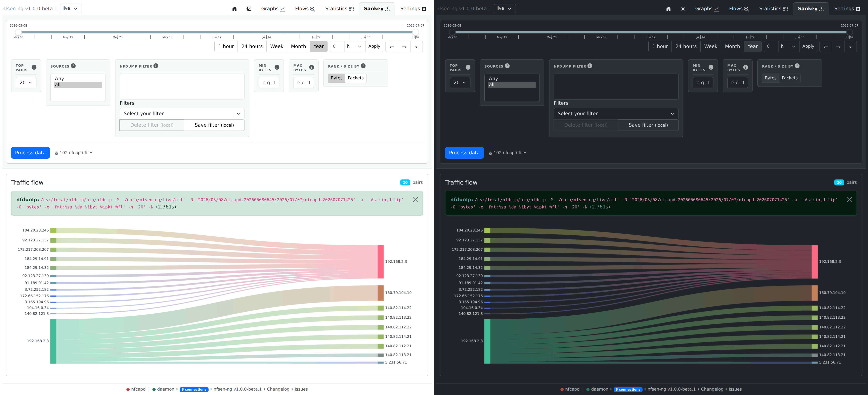Open the live profile dropdown
Image resolution: width=868 pixels, height=395 pixels.
click(x=71, y=8)
